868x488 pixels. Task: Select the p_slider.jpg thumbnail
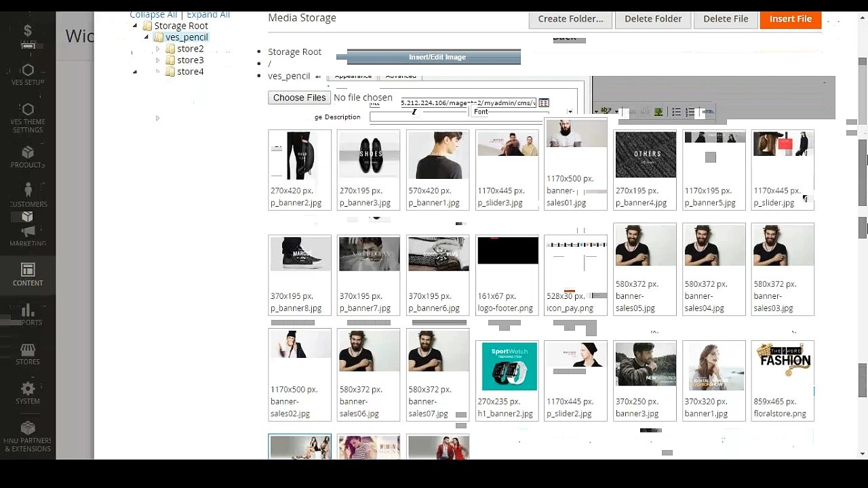point(783,170)
